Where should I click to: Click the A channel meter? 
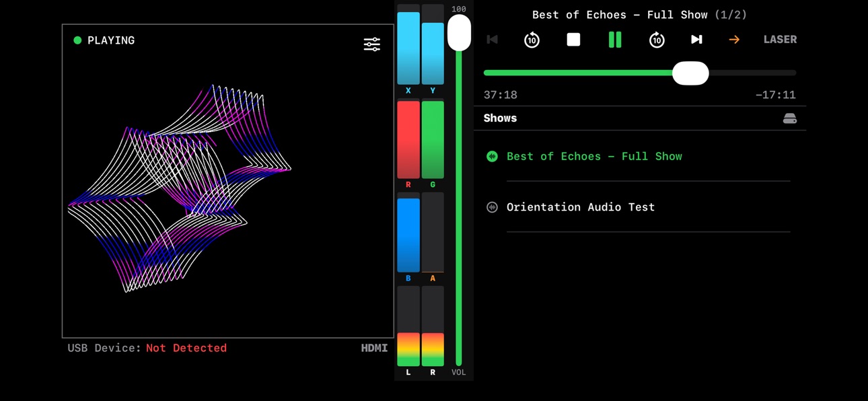[433, 233]
